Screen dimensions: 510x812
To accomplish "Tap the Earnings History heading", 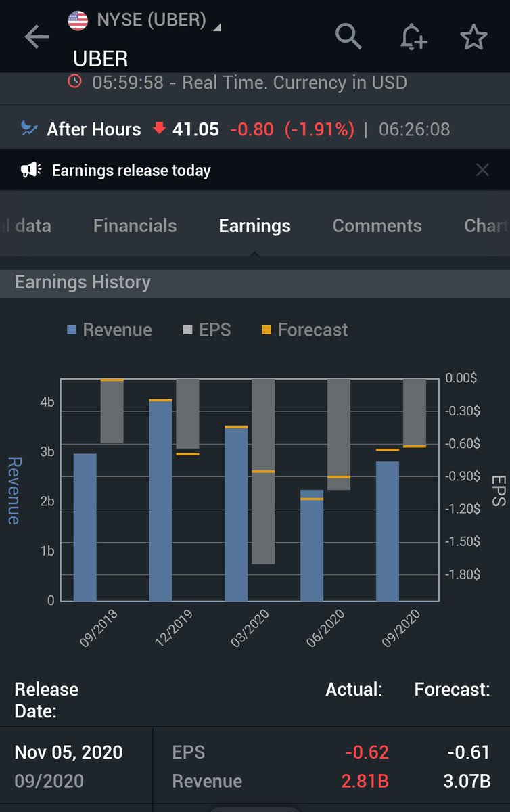I will point(83,282).
